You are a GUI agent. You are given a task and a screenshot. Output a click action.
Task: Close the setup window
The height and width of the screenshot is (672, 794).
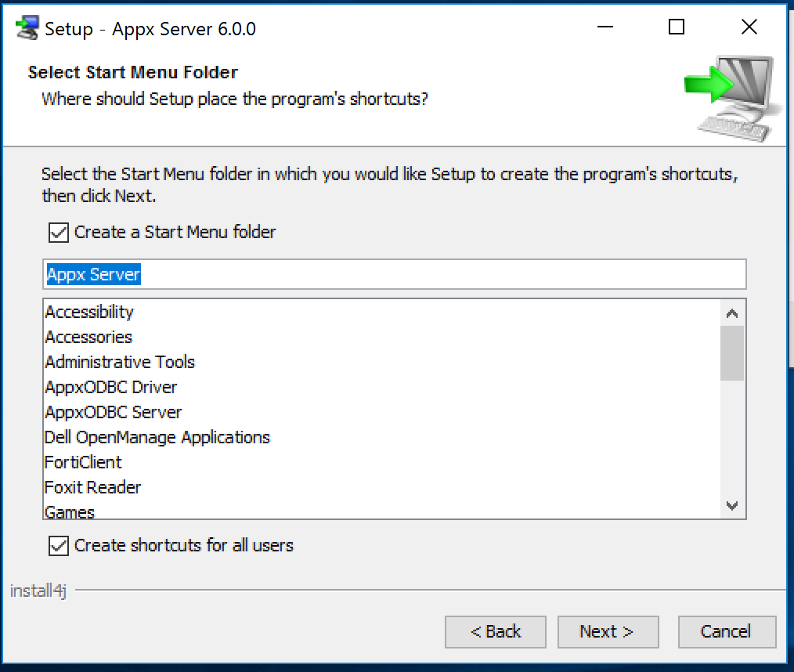pyautogui.click(x=749, y=27)
